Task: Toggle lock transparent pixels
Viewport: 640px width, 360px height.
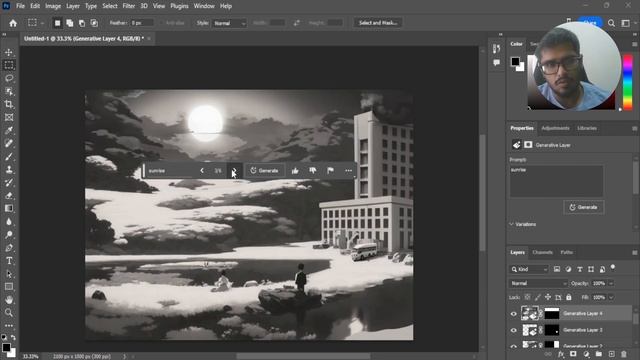Action: pyautogui.click(x=527, y=298)
